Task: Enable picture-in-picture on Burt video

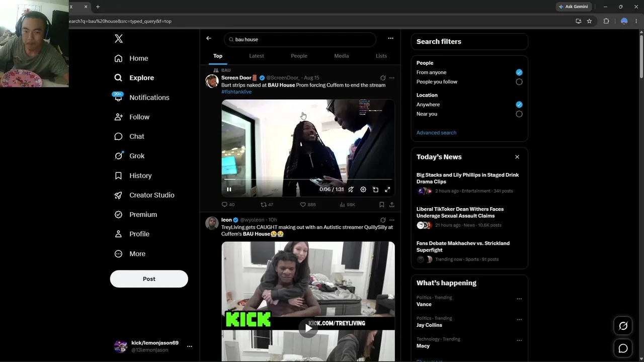Action: coord(375,190)
